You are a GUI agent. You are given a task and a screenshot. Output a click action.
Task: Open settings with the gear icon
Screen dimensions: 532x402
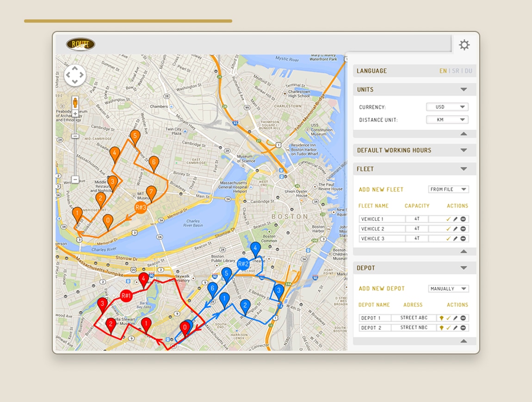point(464,45)
